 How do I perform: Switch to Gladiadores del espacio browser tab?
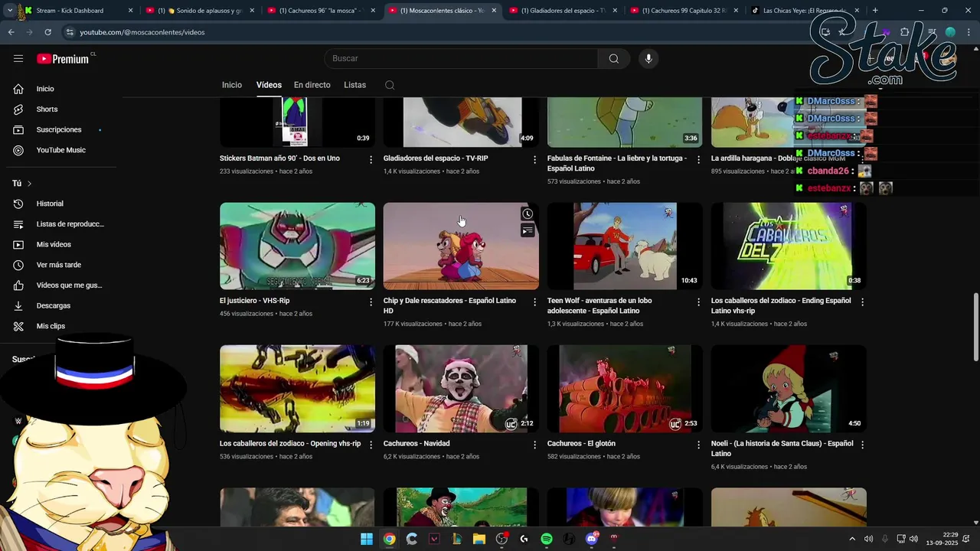pyautogui.click(x=564, y=11)
